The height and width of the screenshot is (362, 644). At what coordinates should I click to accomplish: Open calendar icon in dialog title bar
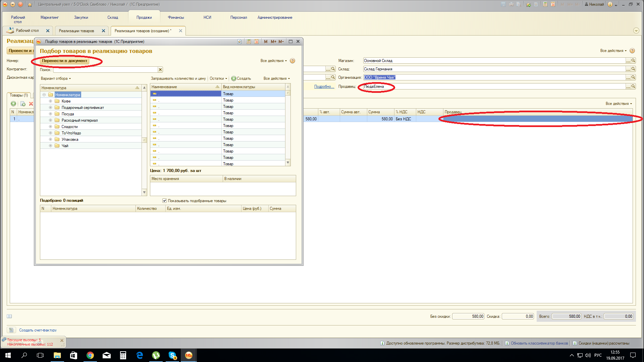[256, 42]
